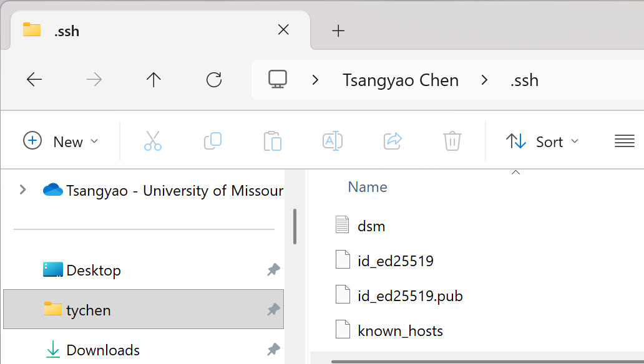Click Tsangyao Chen in the address breadcrumb
644x364 pixels.
pos(401,80)
